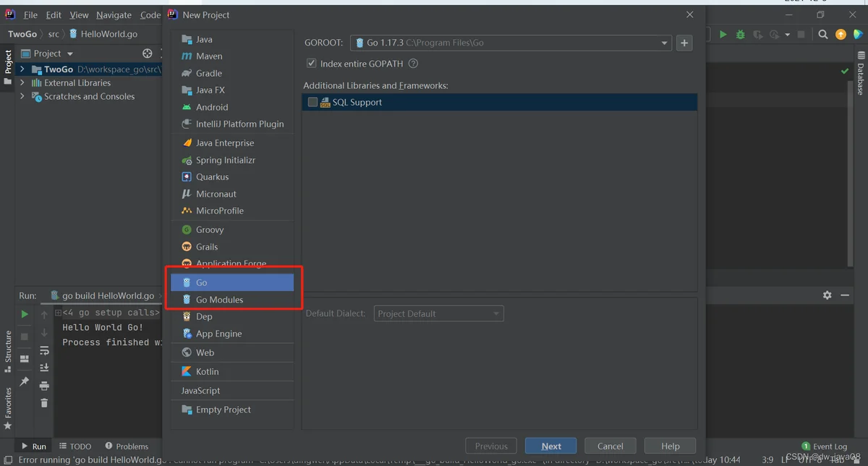Select Go Modules project type
This screenshot has width=868, height=466.
219,300
